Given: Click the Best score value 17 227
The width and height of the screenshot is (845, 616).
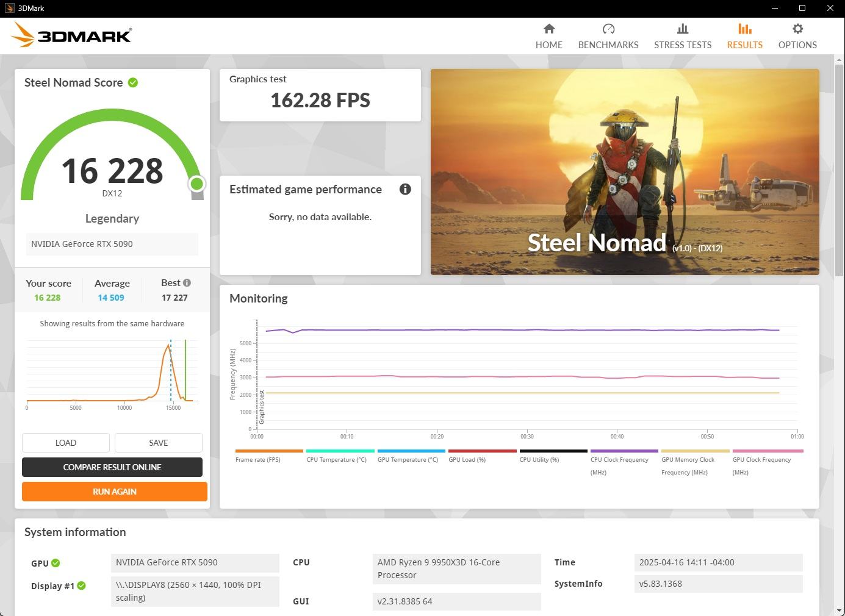Looking at the screenshot, I should [x=174, y=298].
